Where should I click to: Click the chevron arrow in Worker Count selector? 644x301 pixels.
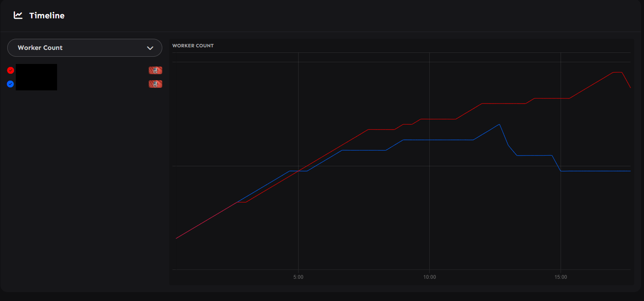coord(150,48)
